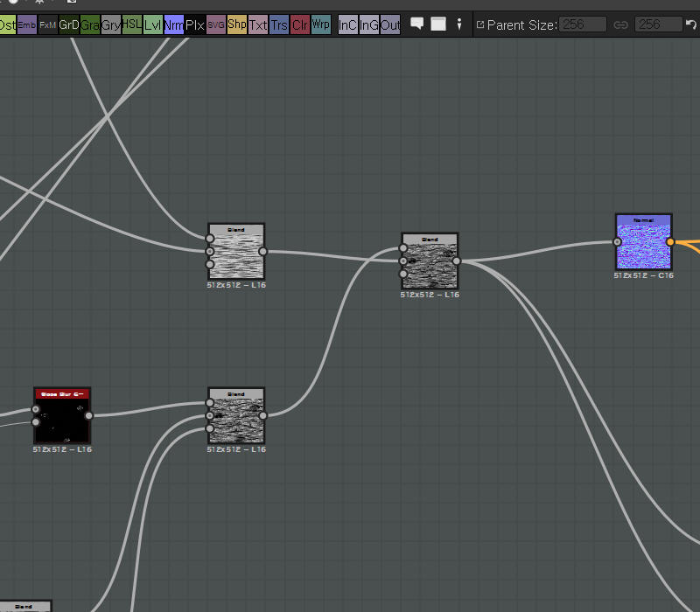700x612 pixels.
Task: Add a Grayscale Conversion node (Gry)
Action: (111, 24)
